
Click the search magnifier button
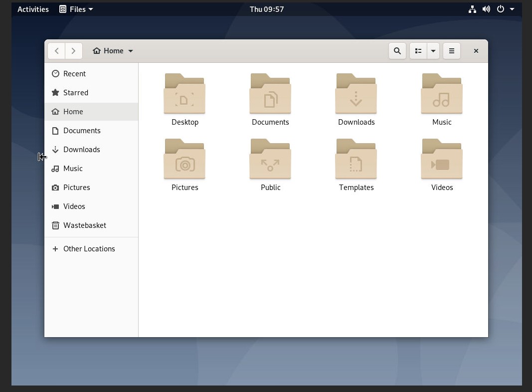[x=397, y=51]
